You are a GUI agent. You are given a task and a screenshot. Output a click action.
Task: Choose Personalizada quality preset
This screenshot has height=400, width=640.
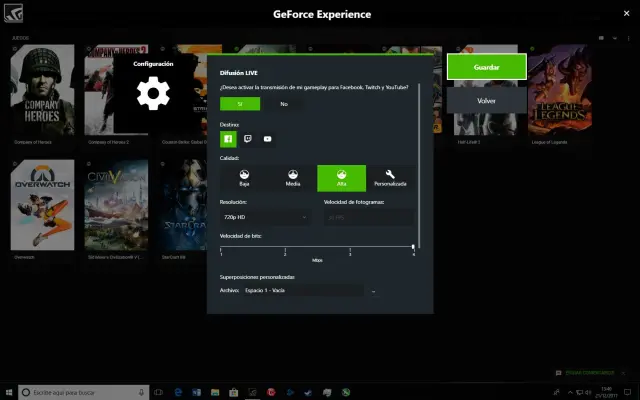tap(390, 178)
